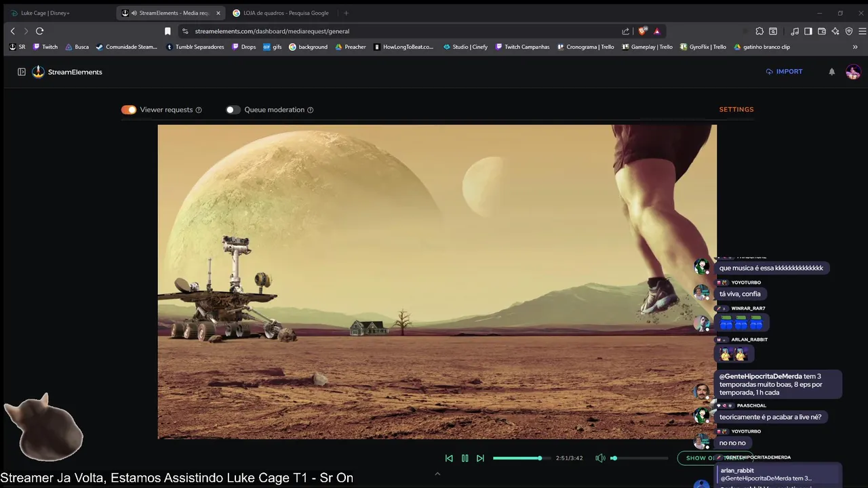Click chat message 'teoricamente é p acabar a live né?'
Image resolution: width=868 pixels, height=488 pixels.
point(770,417)
